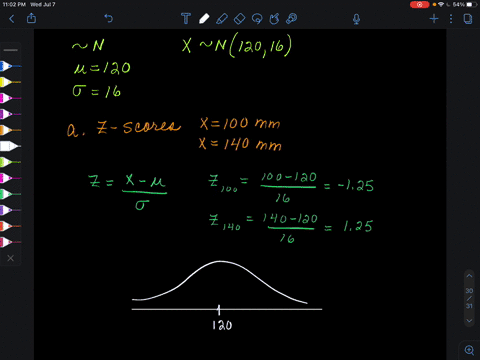Tap the time '11:02 PM' in status bar
Screen dimensions: 480x360
[x=14, y=5]
